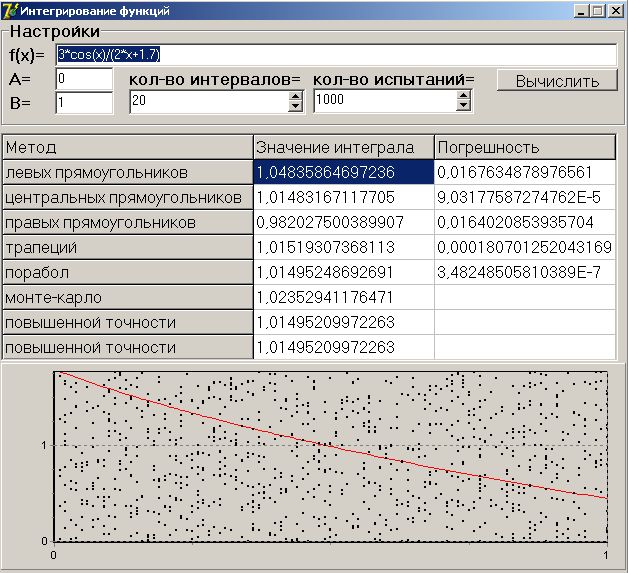Select the центральных прямоугольников row header
Viewport: 628px width, 573px height.
tap(128, 197)
